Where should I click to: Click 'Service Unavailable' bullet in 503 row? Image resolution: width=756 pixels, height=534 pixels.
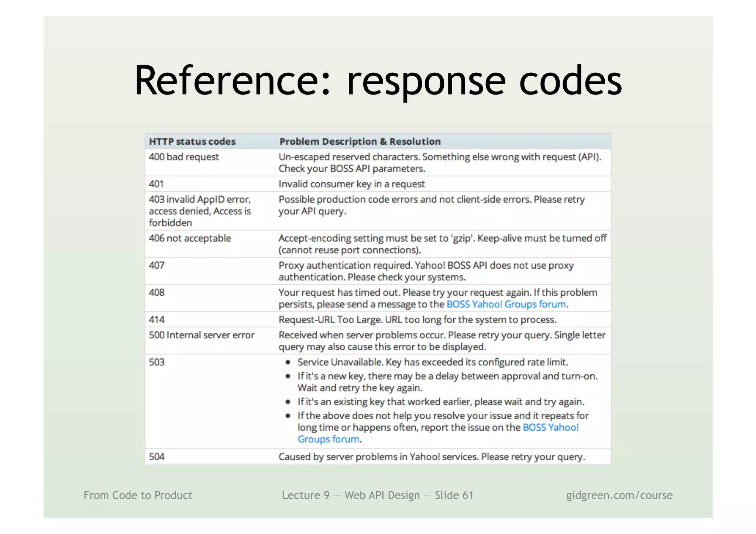point(433,362)
